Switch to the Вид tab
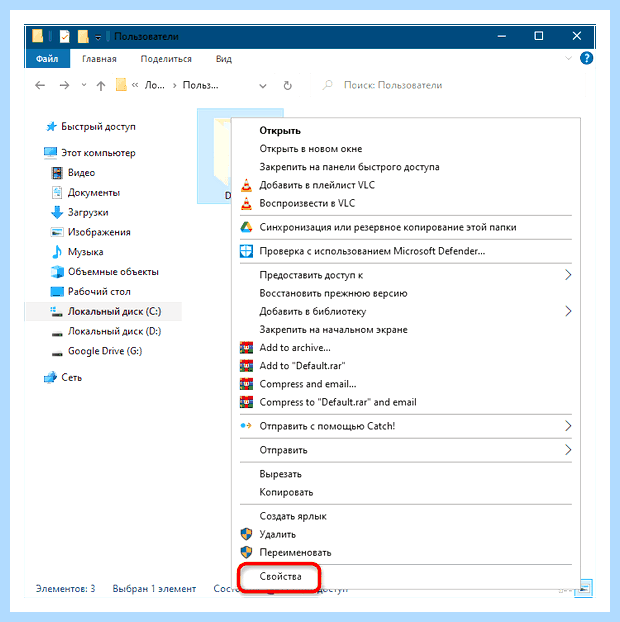Image resolution: width=620 pixels, height=622 pixels. (x=224, y=59)
